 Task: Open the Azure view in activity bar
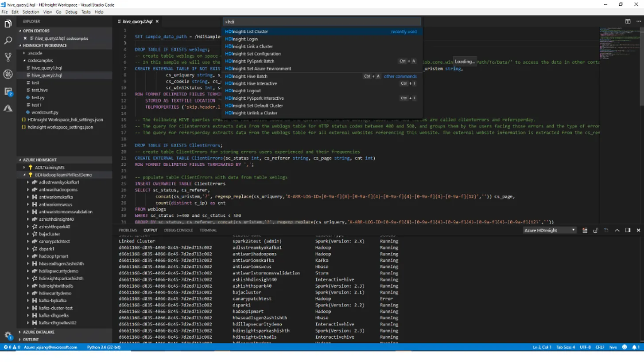point(8,108)
